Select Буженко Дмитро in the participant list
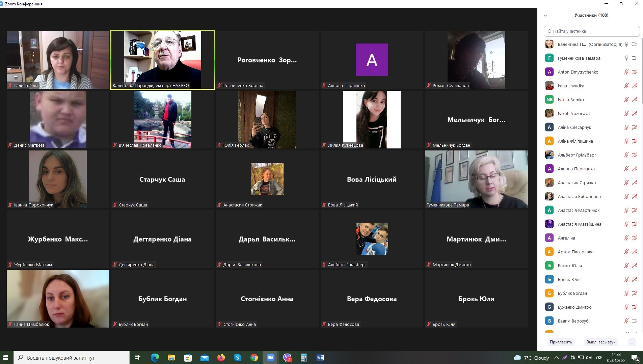This screenshot has height=364, width=643. (x=574, y=307)
